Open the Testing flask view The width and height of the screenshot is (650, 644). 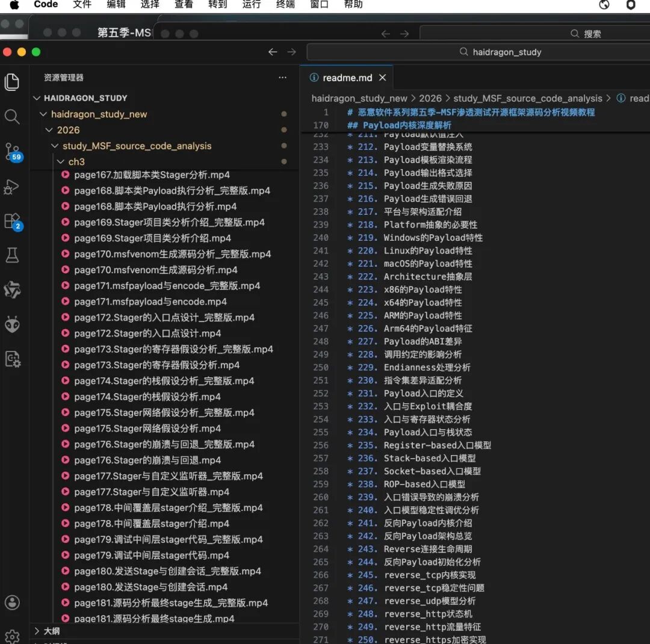12,255
